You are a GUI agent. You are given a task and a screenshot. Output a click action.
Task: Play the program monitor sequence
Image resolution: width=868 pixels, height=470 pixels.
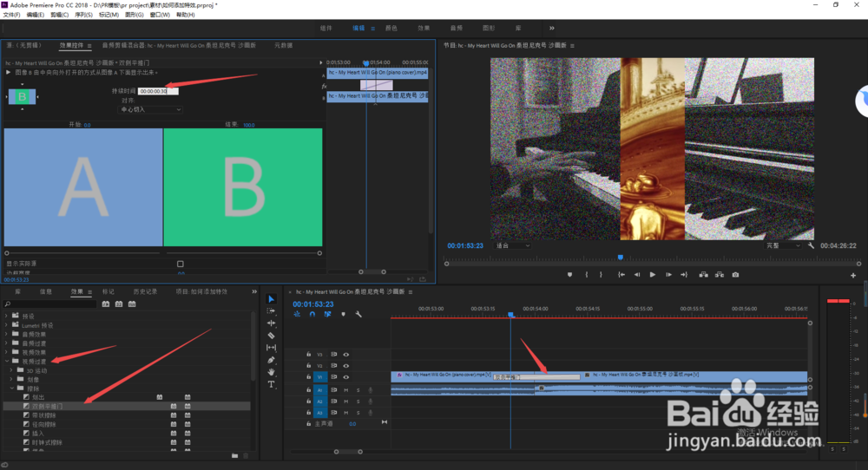653,275
